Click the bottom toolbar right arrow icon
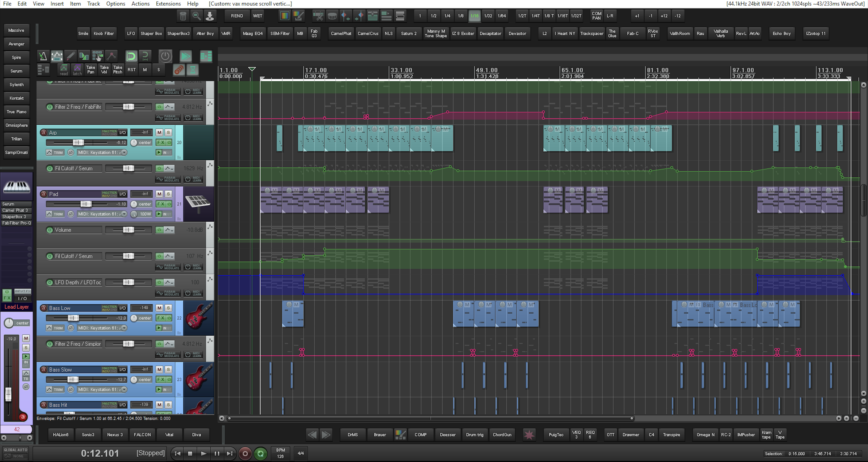This screenshot has width=868, height=462. click(326, 435)
